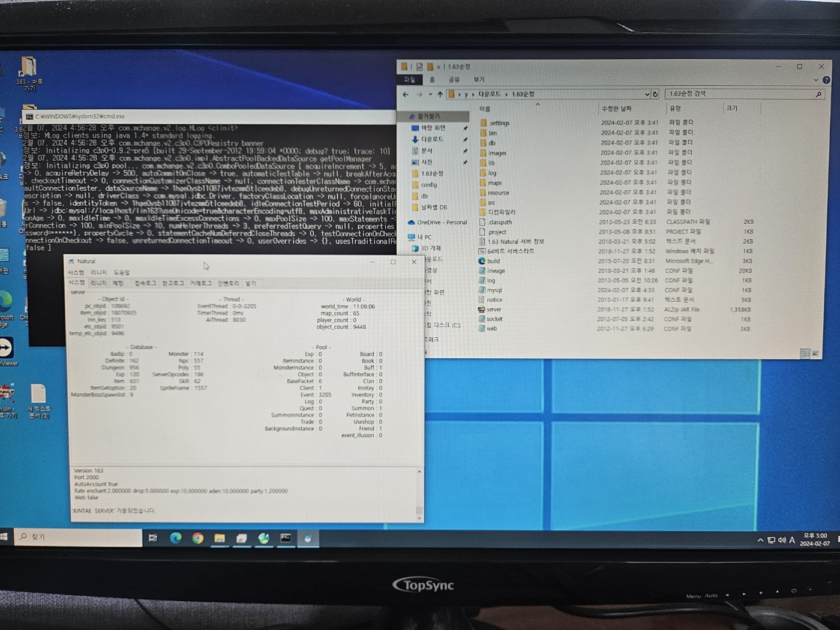The width and height of the screenshot is (840, 630).
Task: Open Explorer help question-mark icon
Action: click(826, 80)
